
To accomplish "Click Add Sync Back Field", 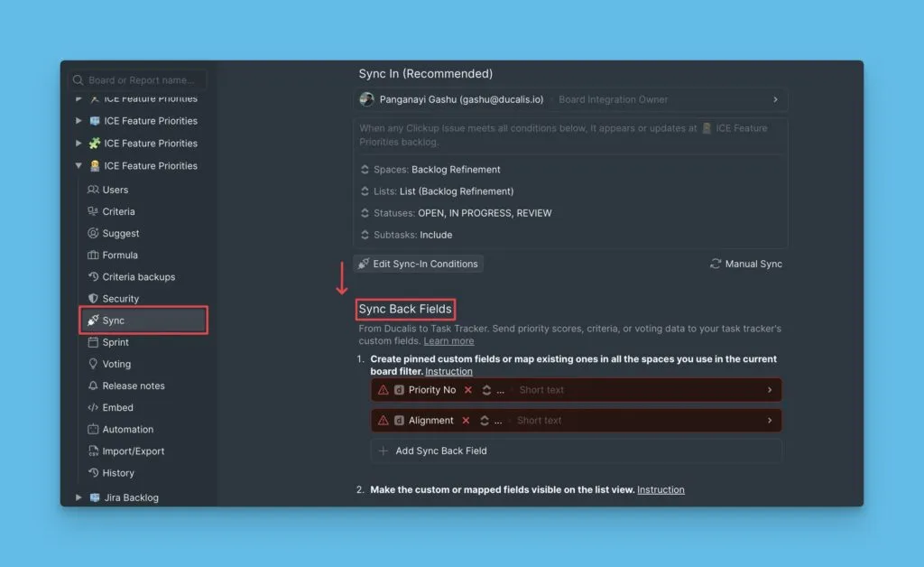I will point(440,451).
